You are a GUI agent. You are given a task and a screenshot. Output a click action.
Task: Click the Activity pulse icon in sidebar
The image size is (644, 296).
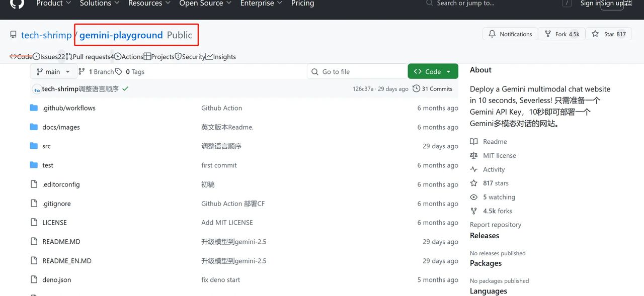click(x=473, y=169)
